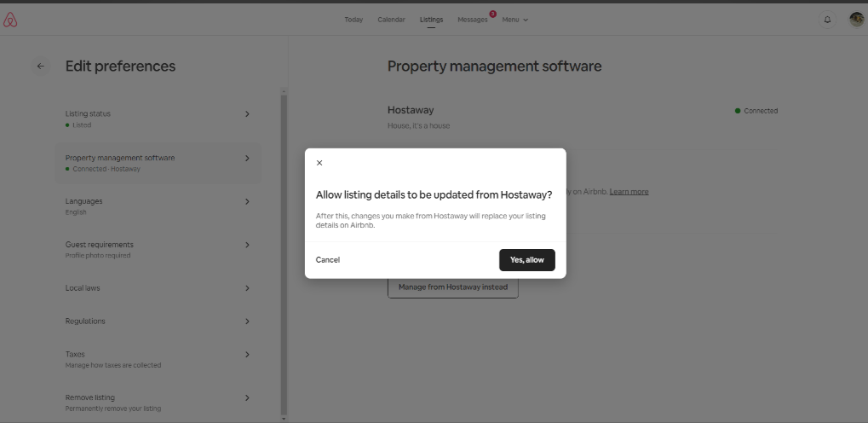The height and width of the screenshot is (423, 868).
Task: Click the preferences list scrollbar
Action: click(284, 256)
